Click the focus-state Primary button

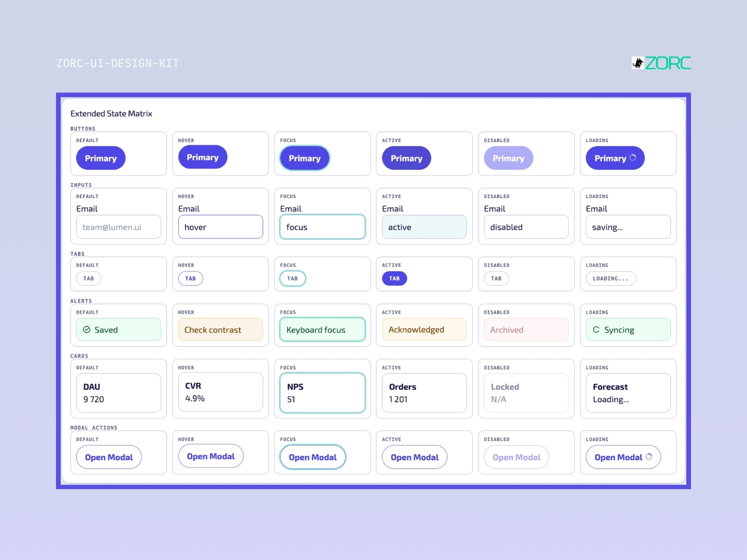(304, 158)
